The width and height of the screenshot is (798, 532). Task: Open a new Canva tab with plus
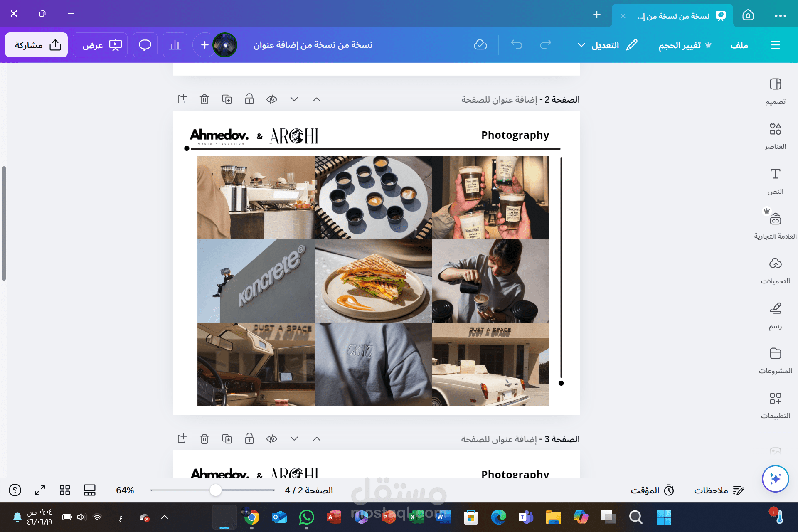point(597,15)
